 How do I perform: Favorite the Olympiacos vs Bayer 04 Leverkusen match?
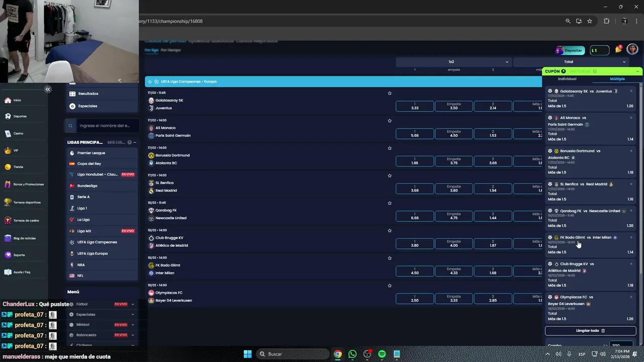pos(389,286)
